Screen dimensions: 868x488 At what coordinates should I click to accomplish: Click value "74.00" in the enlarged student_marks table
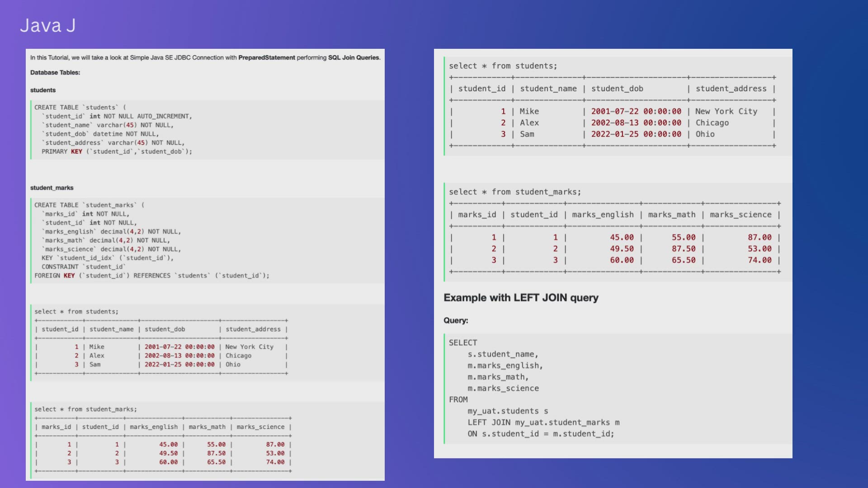pyautogui.click(x=759, y=260)
